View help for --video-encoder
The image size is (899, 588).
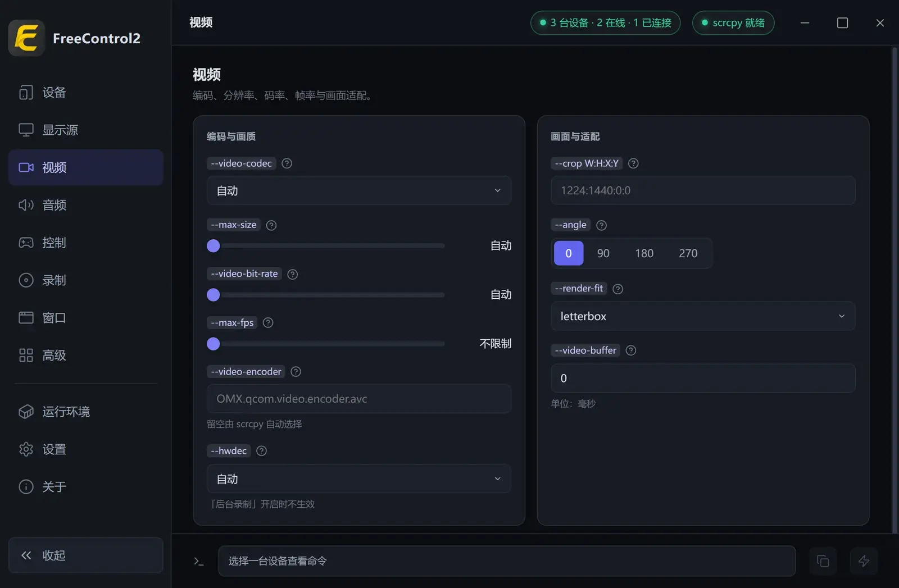(296, 372)
